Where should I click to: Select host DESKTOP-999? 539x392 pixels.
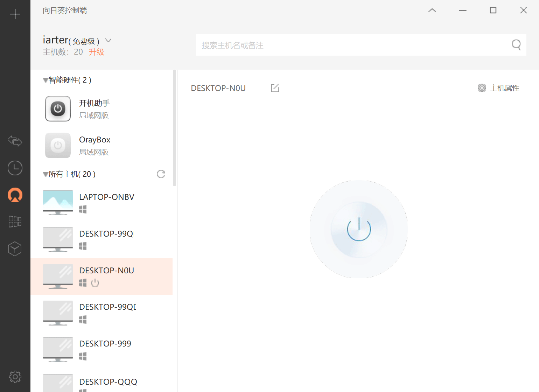[101, 350]
